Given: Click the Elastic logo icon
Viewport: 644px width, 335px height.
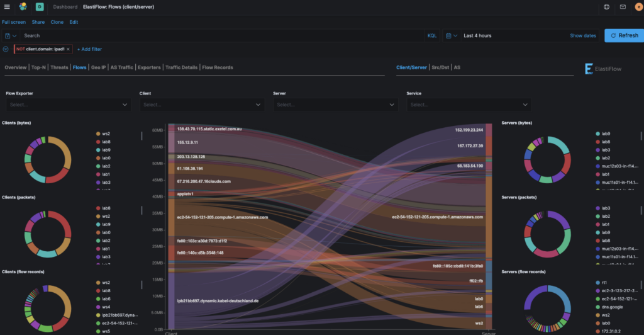Looking at the screenshot, I should coord(23,6).
